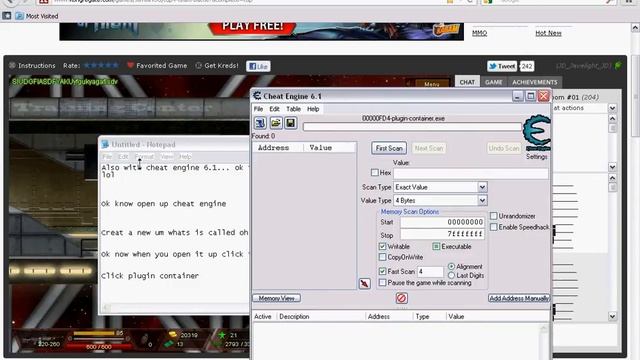The height and width of the screenshot is (360, 640).
Task: Click the Active column header in address table
Action: [264, 316]
